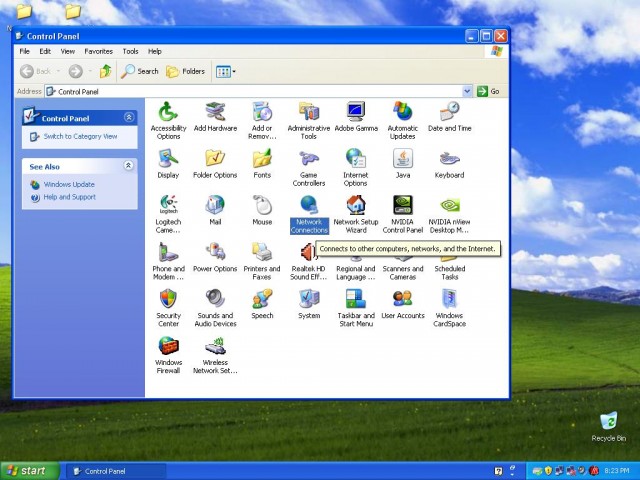Click the Search toolbar button
The width and height of the screenshot is (640, 480).
pyautogui.click(x=140, y=71)
